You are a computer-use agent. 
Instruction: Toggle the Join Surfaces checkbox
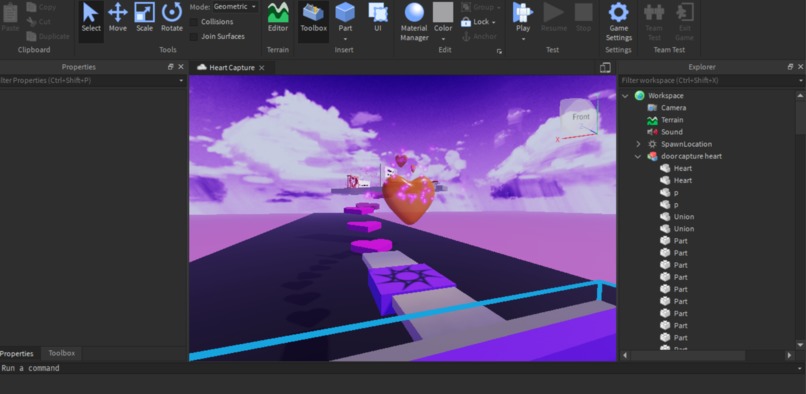(x=194, y=37)
